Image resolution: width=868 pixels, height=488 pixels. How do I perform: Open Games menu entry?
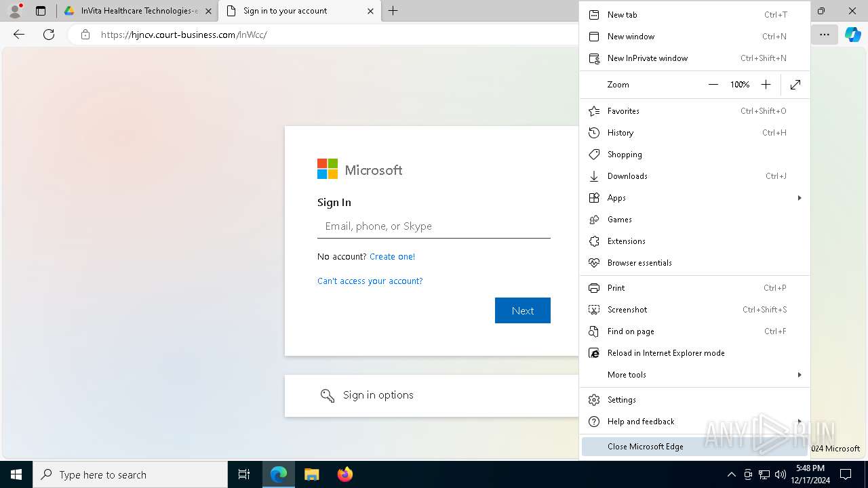(x=695, y=220)
